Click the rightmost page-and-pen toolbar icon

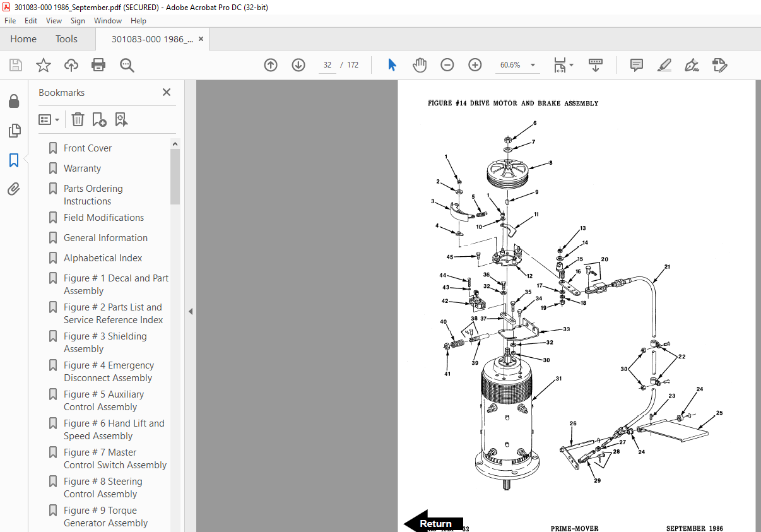tap(720, 65)
